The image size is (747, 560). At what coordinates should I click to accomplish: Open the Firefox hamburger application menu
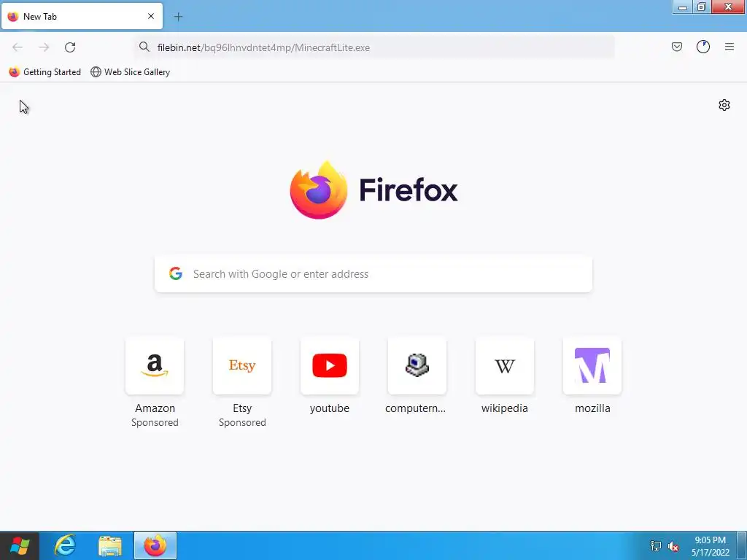tap(729, 47)
